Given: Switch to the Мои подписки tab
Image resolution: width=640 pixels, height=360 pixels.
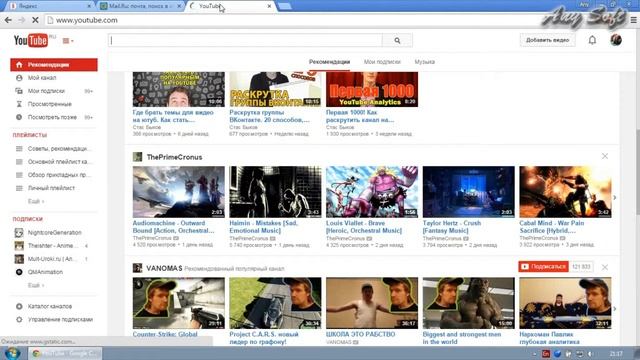Looking at the screenshot, I should tap(382, 62).
